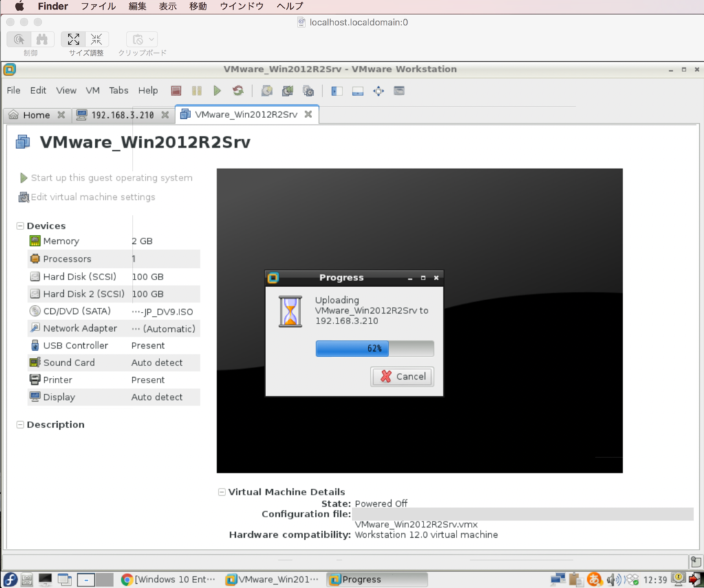Open the terminal icon in the taskbar
This screenshot has height=588, width=704.
click(x=45, y=580)
